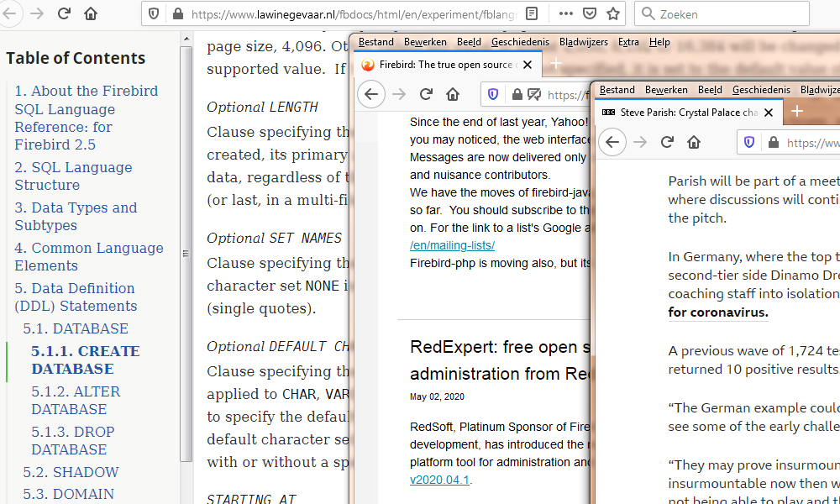Screen dimensions: 840x504
Task: Reload the Firebird window page
Action: click(426, 94)
